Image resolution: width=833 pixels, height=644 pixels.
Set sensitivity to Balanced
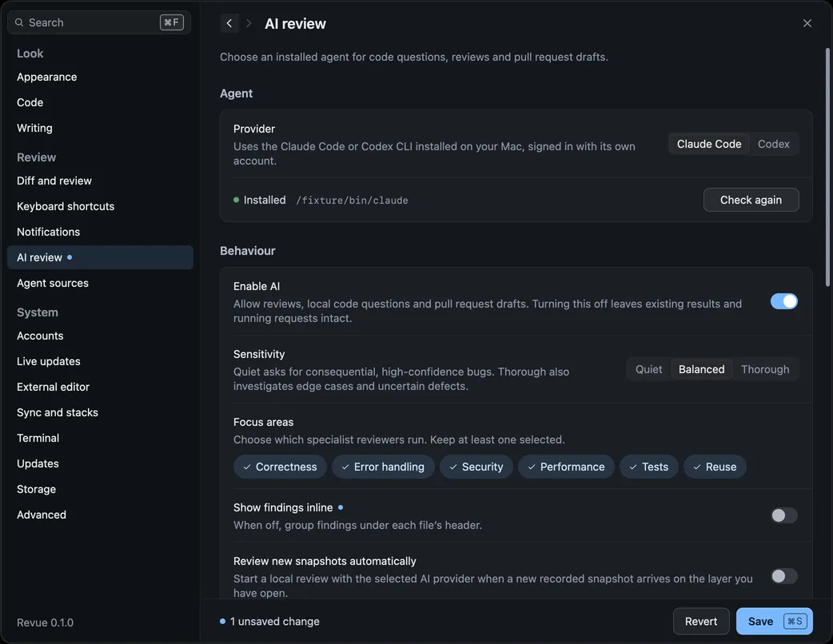tap(701, 369)
